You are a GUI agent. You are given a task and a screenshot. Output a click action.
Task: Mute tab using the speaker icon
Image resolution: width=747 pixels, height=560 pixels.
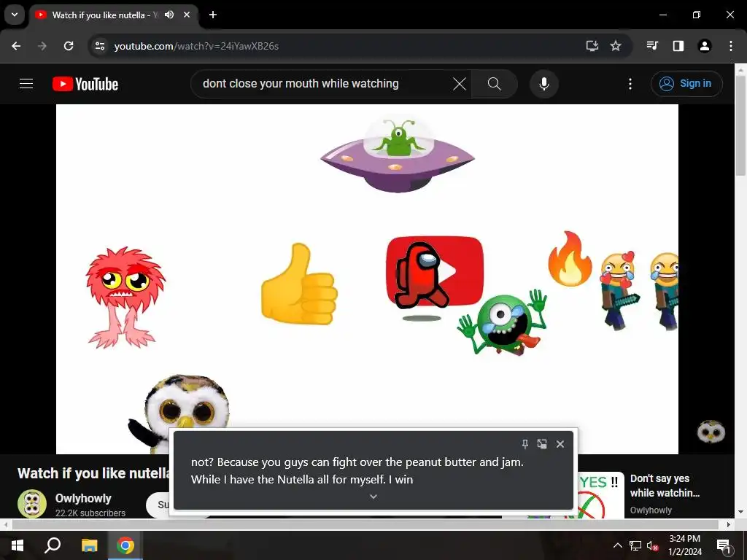point(169,15)
